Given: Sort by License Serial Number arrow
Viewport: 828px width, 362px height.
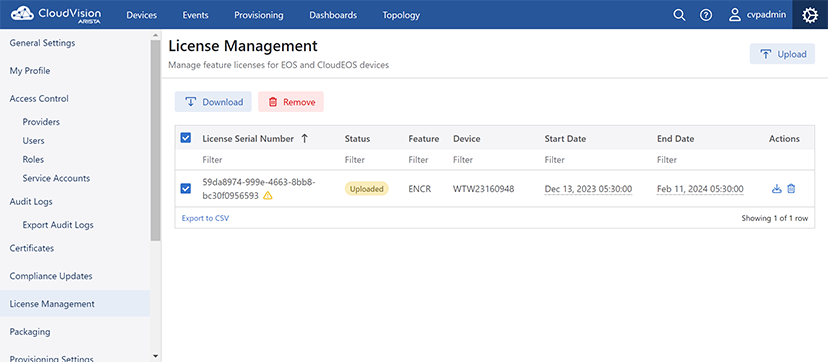Looking at the screenshot, I should point(304,138).
